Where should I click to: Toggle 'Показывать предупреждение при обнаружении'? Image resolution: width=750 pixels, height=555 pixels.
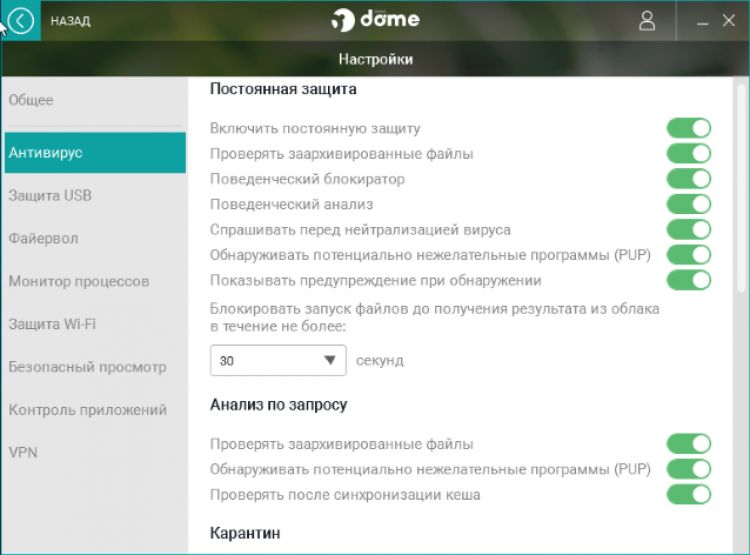[x=689, y=280]
